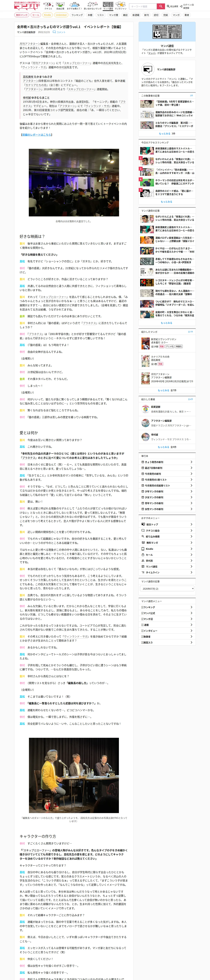
Task: Click the クチコミ総合 comment icon
Action: click(143, 530)
